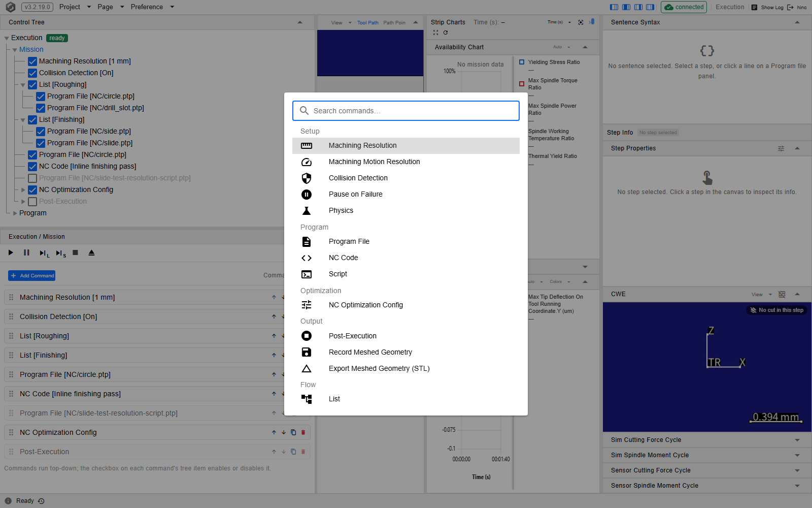812x508 pixels.
Task: Open the Time (s) axis dropdown
Action: click(x=559, y=22)
